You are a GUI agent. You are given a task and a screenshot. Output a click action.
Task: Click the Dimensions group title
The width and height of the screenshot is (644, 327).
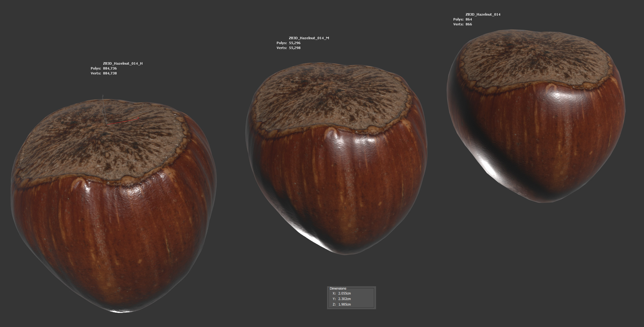pyautogui.click(x=338, y=288)
